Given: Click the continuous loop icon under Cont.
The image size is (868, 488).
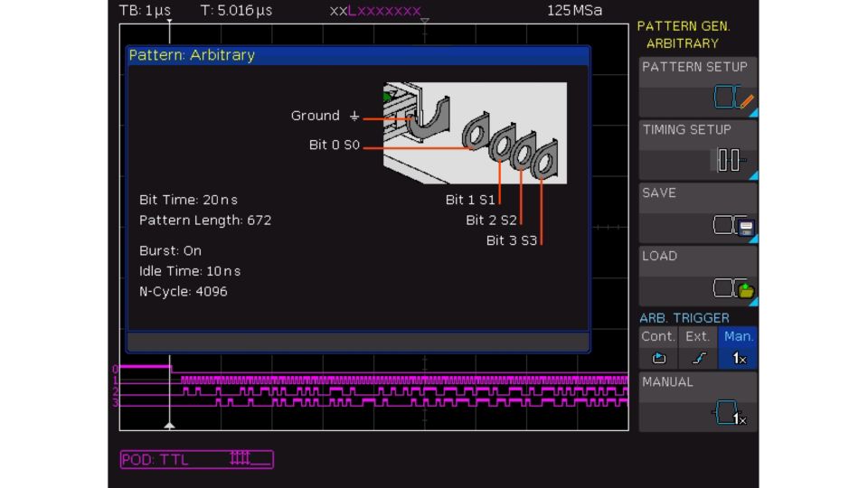Looking at the screenshot, I should [x=658, y=358].
